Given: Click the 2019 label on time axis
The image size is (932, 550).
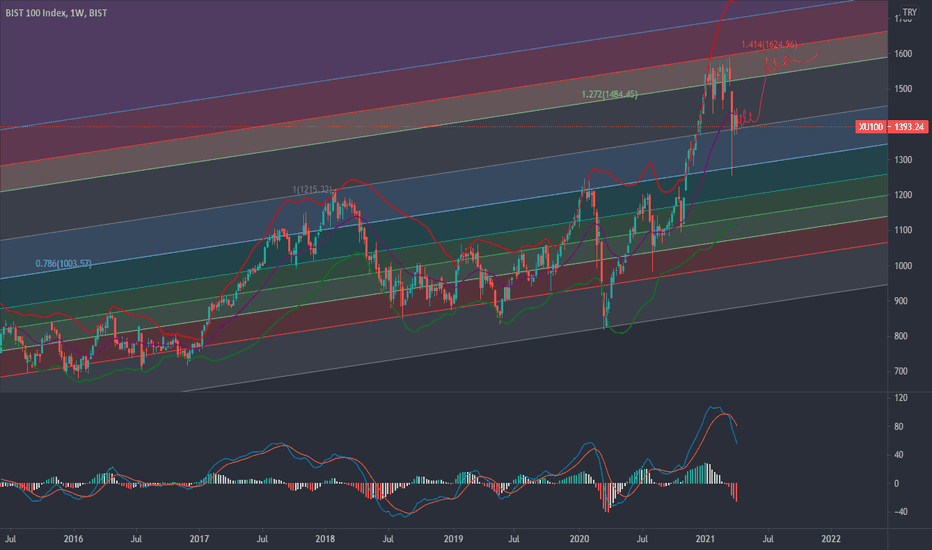Looking at the screenshot, I should 453,539.
